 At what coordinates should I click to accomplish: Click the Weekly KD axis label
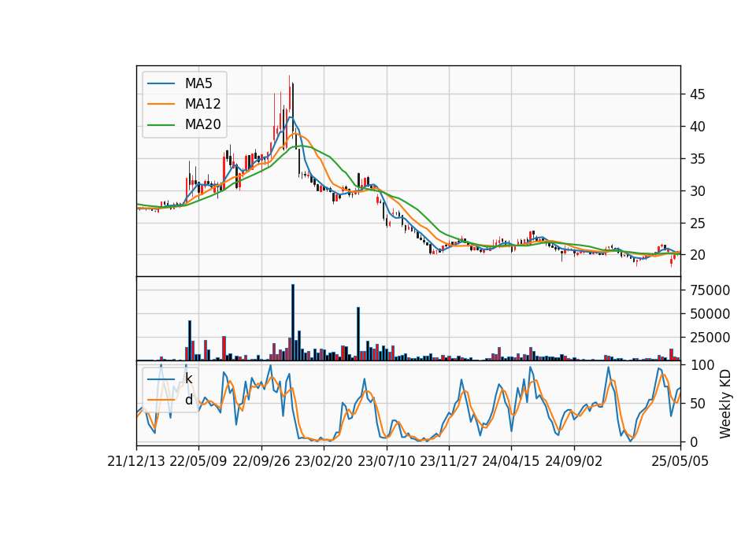point(724,404)
